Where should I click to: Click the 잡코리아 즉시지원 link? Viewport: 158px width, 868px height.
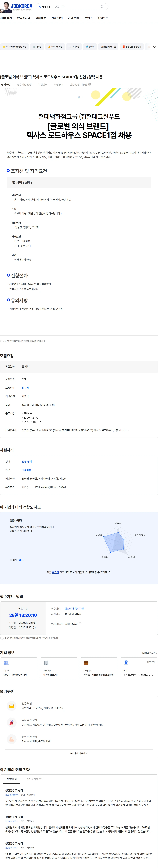pos(74,609)
